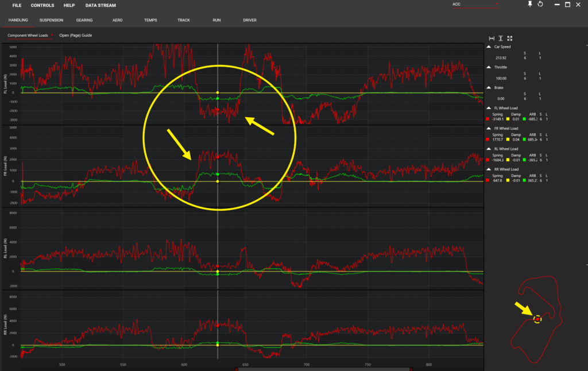The image size is (588, 371).
Task: Click the RL Wheel Load yellow Damp swatch
Action: pos(508,160)
